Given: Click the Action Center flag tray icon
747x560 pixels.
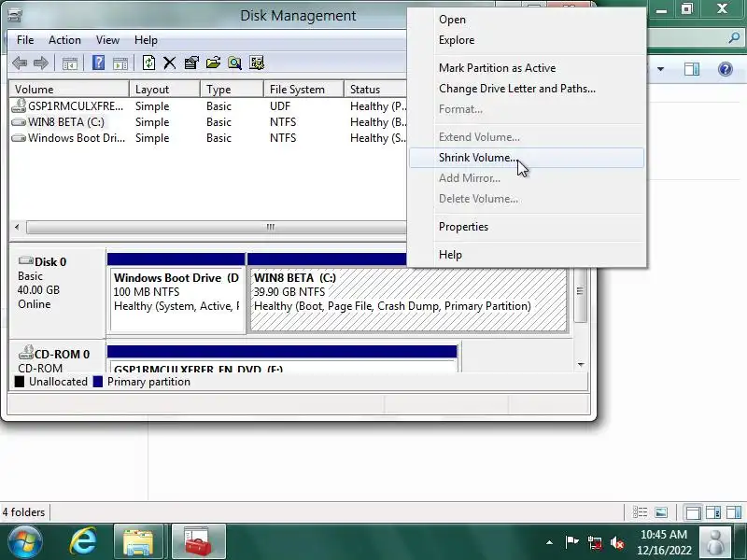Looking at the screenshot, I should (x=571, y=542).
